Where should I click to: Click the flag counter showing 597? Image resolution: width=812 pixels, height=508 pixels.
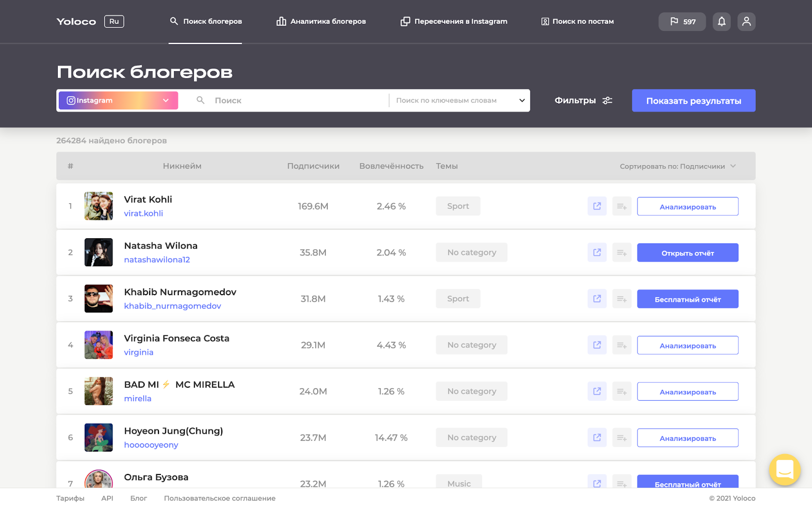click(x=682, y=21)
